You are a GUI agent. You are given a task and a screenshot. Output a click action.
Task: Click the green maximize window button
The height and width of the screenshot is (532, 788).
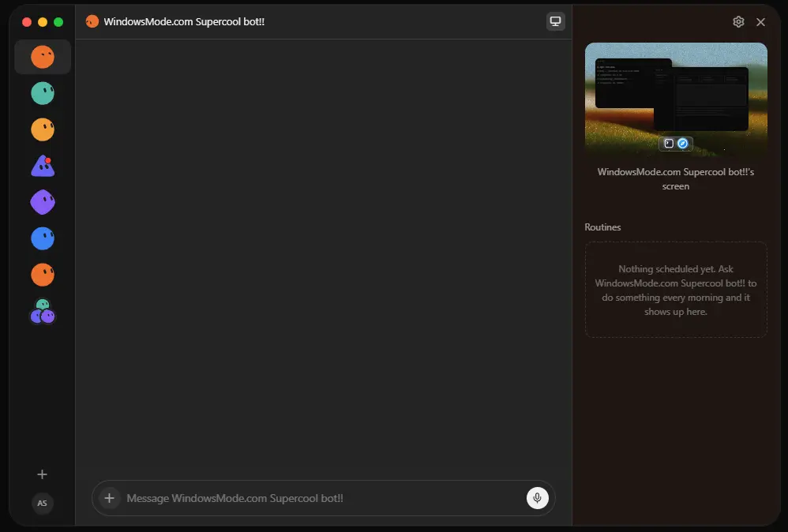(58, 22)
